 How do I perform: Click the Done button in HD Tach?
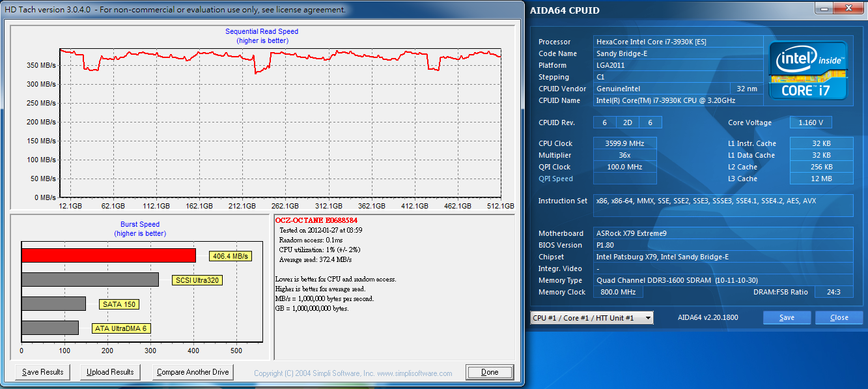tap(490, 372)
